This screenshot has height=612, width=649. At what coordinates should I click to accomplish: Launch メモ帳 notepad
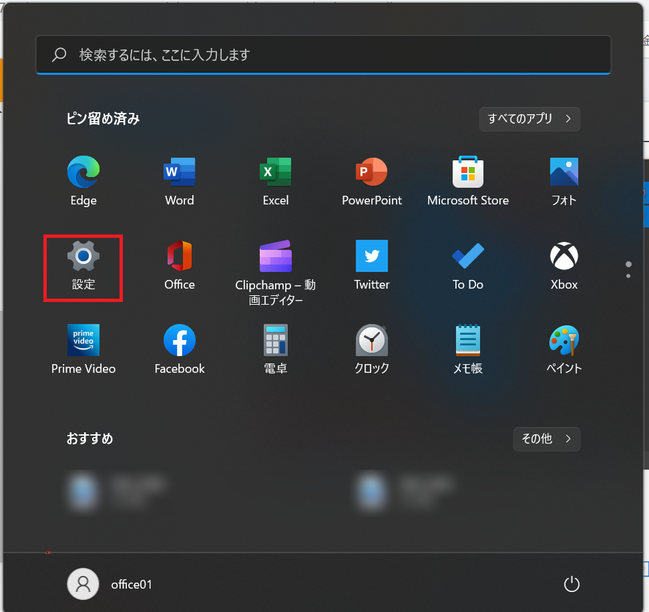468,350
